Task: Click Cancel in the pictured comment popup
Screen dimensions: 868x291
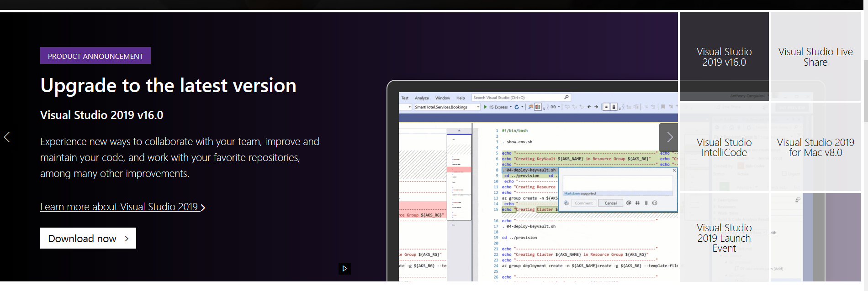Action: (x=611, y=203)
